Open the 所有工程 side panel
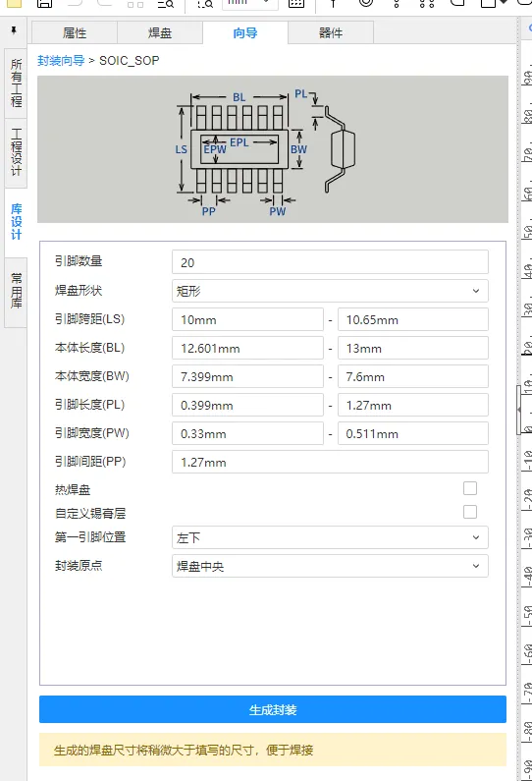 16,84
